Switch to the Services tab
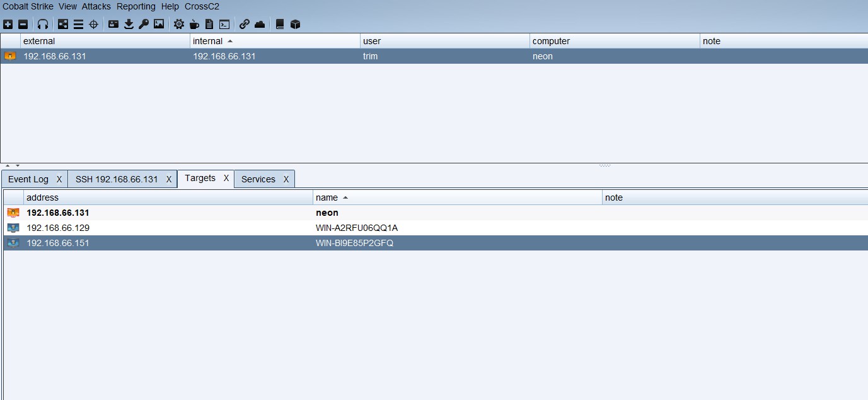The image size is (868, 400). tap(257, 179)
